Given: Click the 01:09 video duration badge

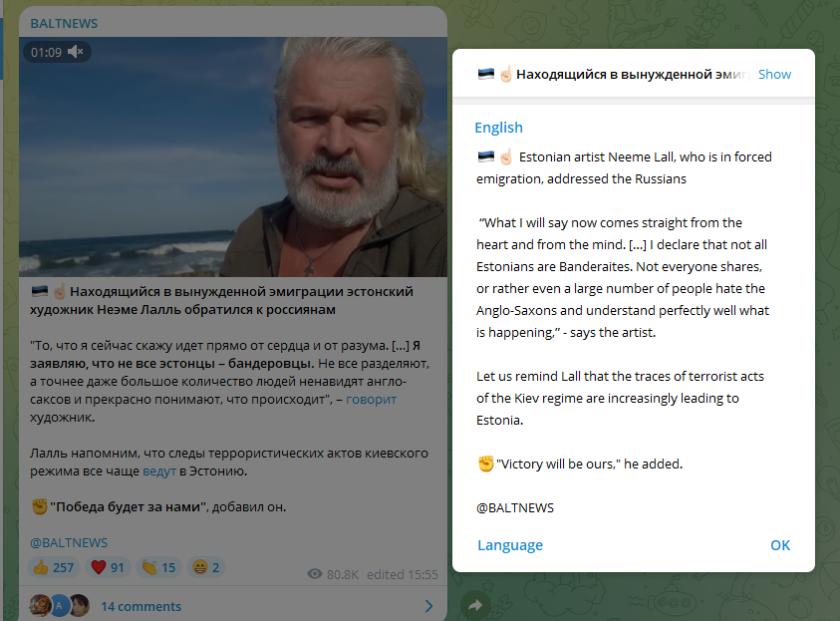Looking at the screenshot, I should (x=46, y=52).
